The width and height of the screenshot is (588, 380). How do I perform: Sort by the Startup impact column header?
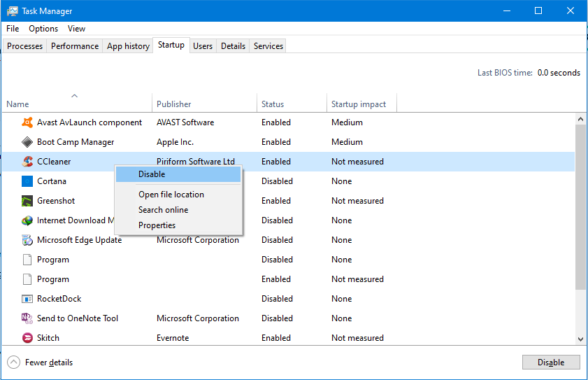pos(362,104)
